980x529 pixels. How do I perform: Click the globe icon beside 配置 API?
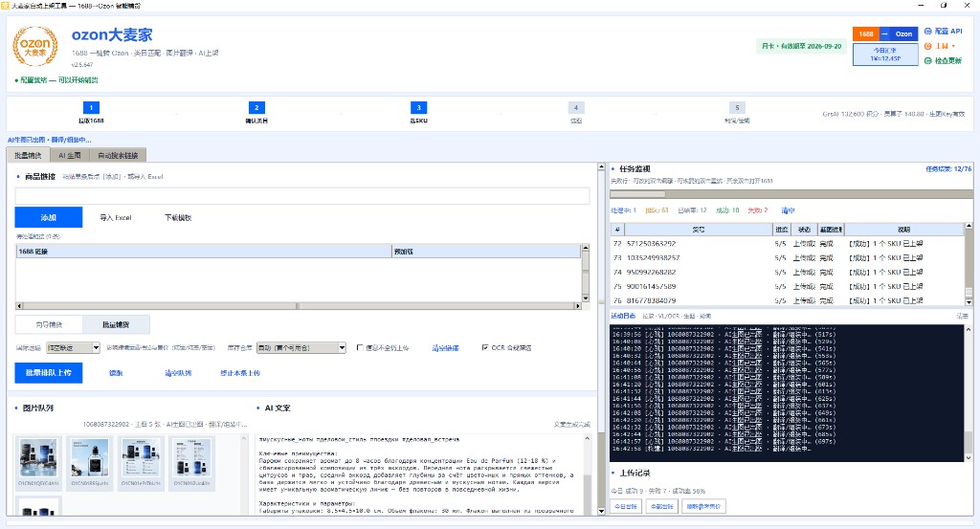click(x=928, y=32)
